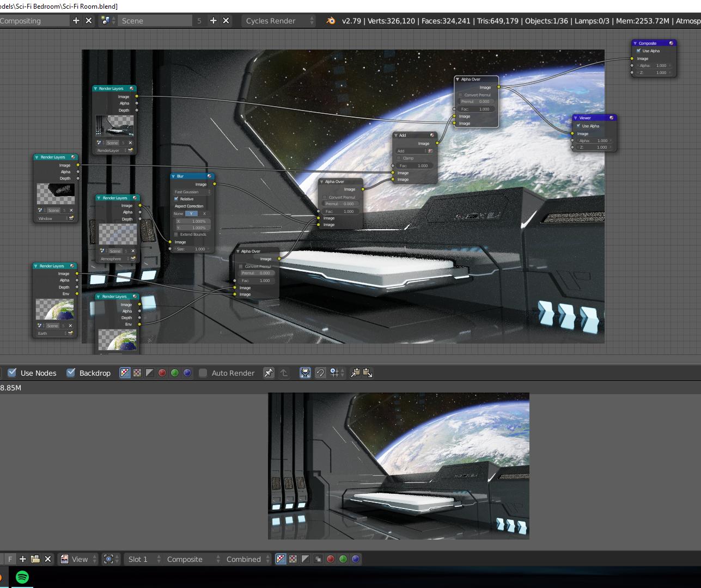This screenshot has height=588, width=701.
Task: Toggle Relative checkbox in Blur node
Action: pos(176,199)
